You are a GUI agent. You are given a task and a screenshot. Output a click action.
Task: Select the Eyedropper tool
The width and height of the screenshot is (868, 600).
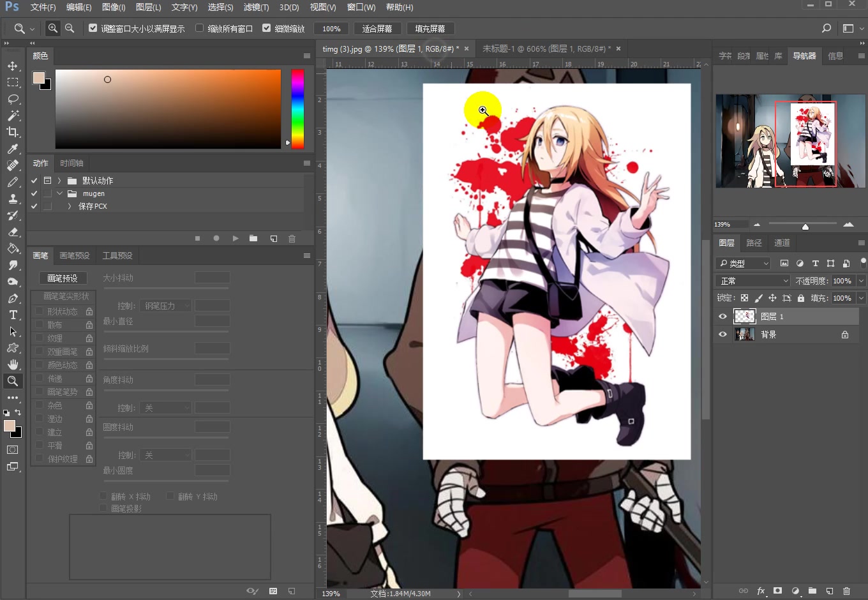(x=13, y=149)
